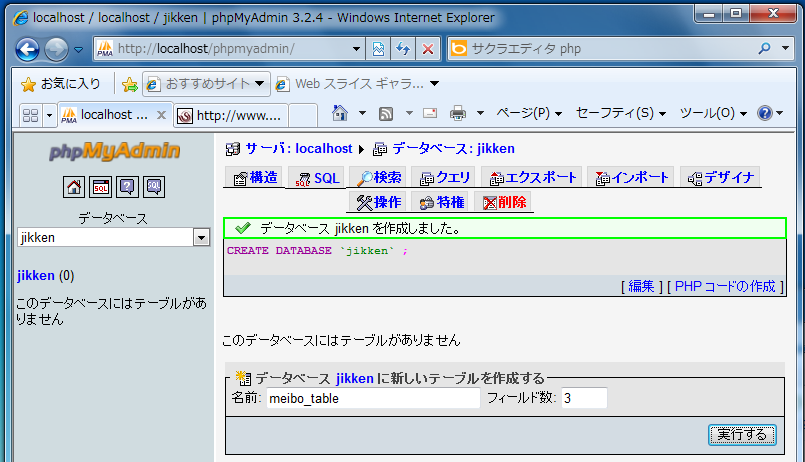Open the SQL query window icon

101,186
